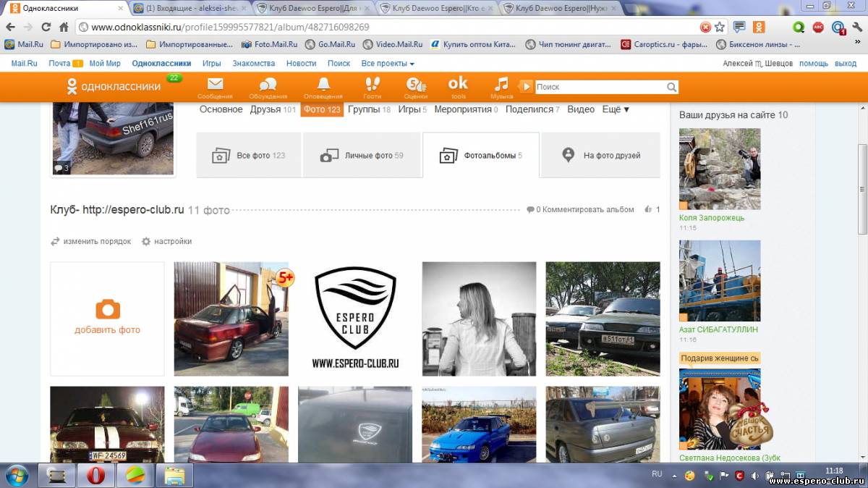Viewport: 868px width, 488px height.
Task: Click добавить фото tile
Action: point(107,319)
